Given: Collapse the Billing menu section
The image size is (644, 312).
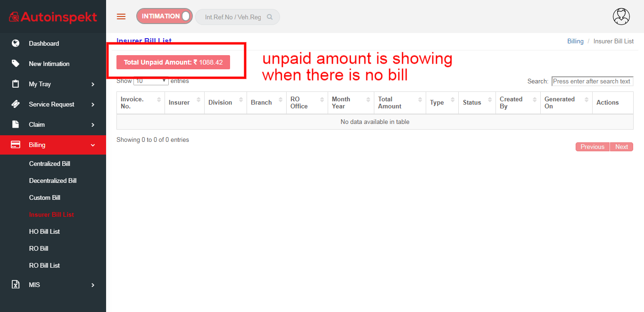Looking at the screenshot, I should point(93,145).
